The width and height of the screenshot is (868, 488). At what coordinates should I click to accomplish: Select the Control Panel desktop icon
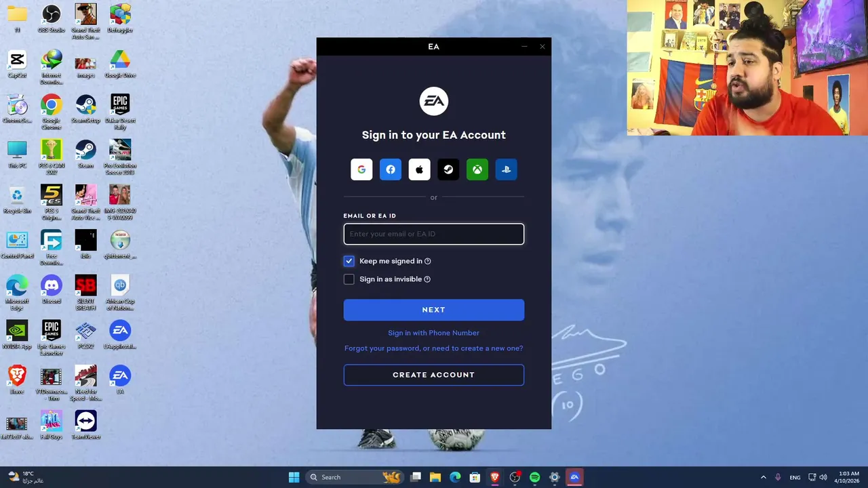17,245
